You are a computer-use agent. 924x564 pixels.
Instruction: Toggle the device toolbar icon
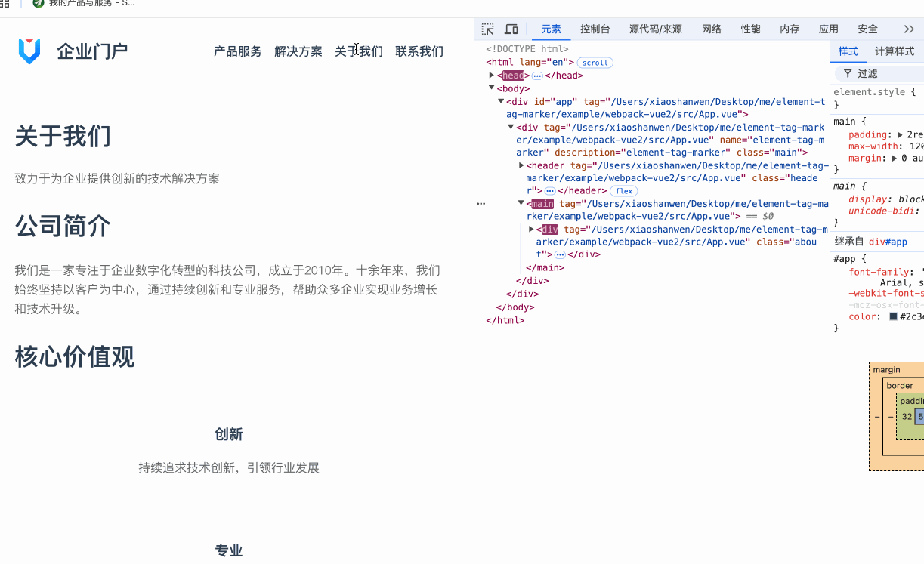pos(511,29)
